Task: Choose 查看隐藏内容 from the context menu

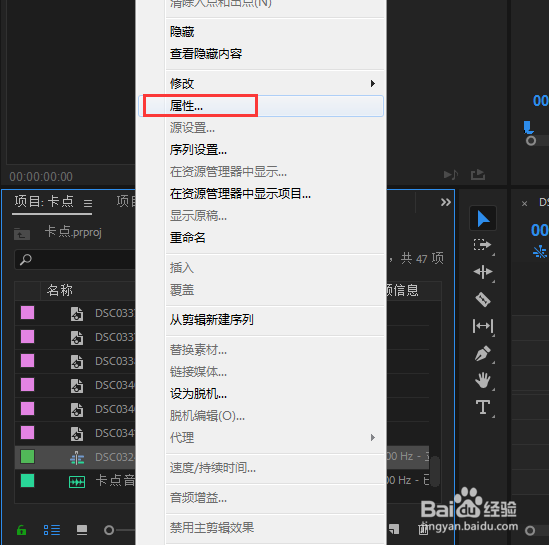Action: coord(261,54)
